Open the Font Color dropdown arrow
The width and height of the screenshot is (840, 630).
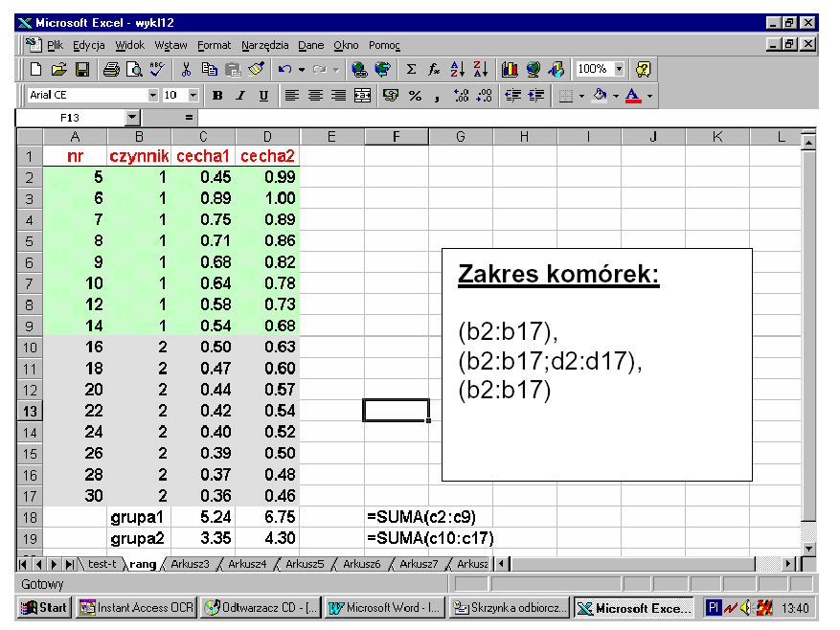649,97
